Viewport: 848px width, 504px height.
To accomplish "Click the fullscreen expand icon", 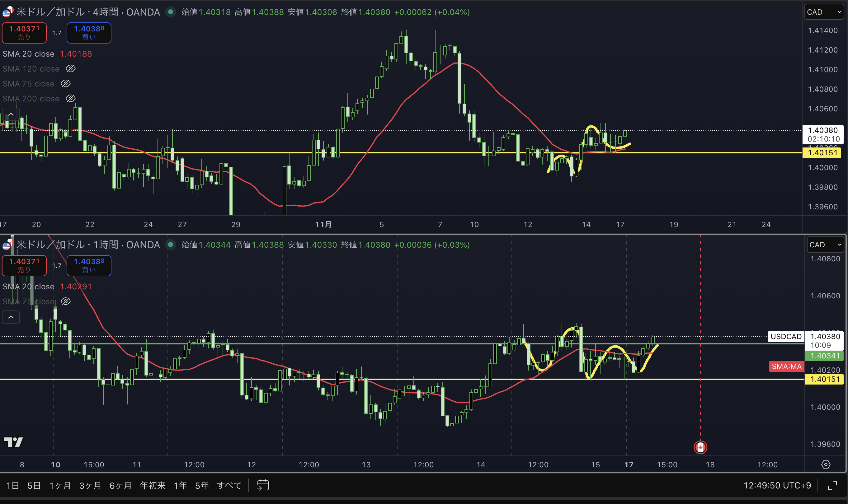I will 832,485.
